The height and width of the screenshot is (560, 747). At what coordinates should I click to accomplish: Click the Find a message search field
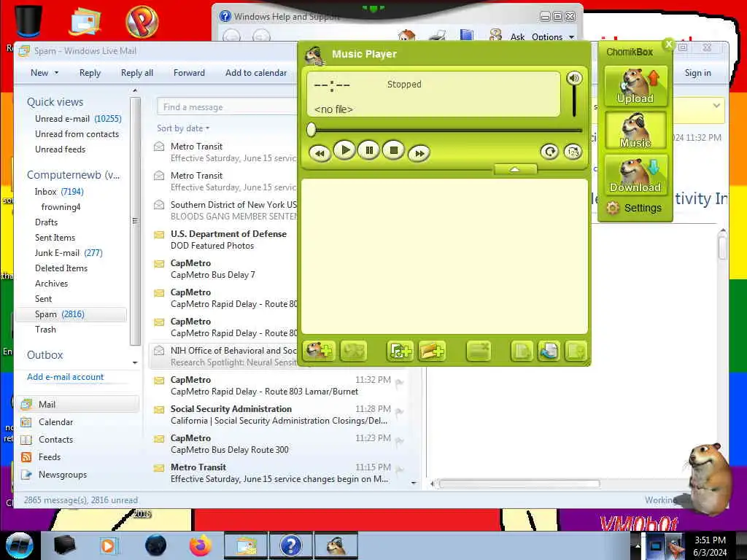(x=228, y=107)
